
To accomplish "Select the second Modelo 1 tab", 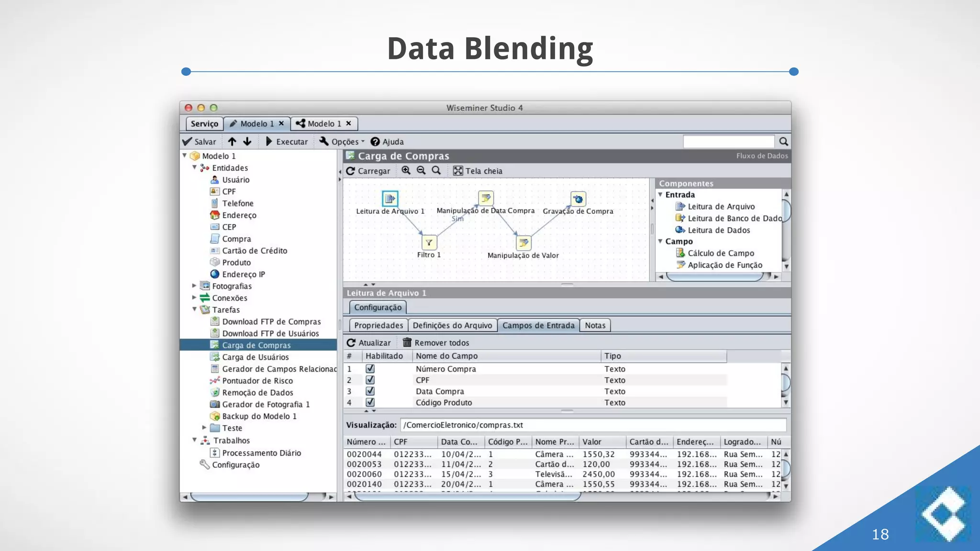I will pos(324,123).
